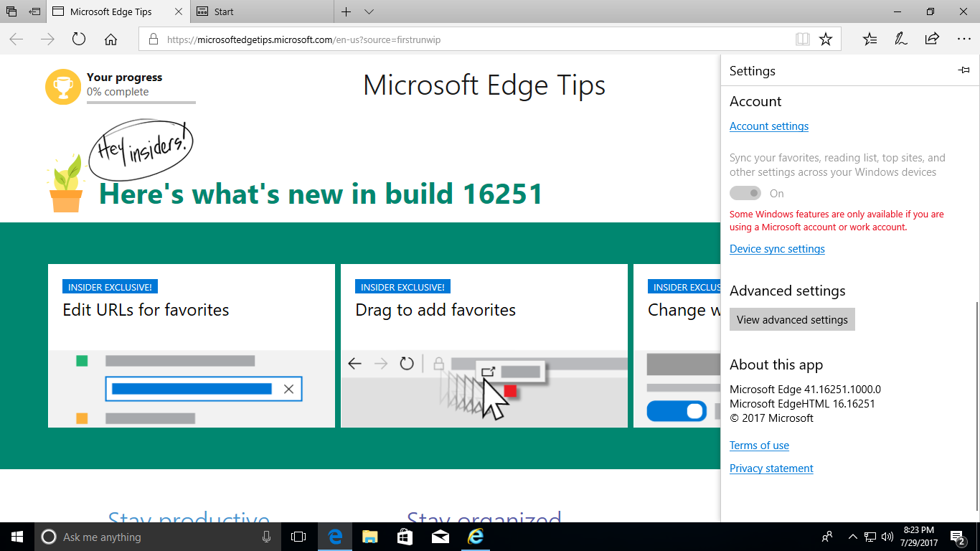Click Microsoft Edge 41.16251.1000.0 version text

pos(805,390)
